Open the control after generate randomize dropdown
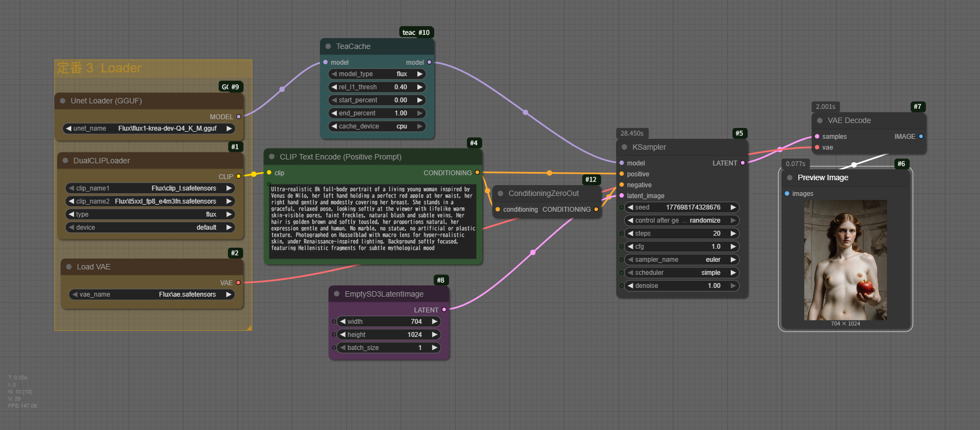Viewport: 980px width, 430px height. [x=681, y=220]
